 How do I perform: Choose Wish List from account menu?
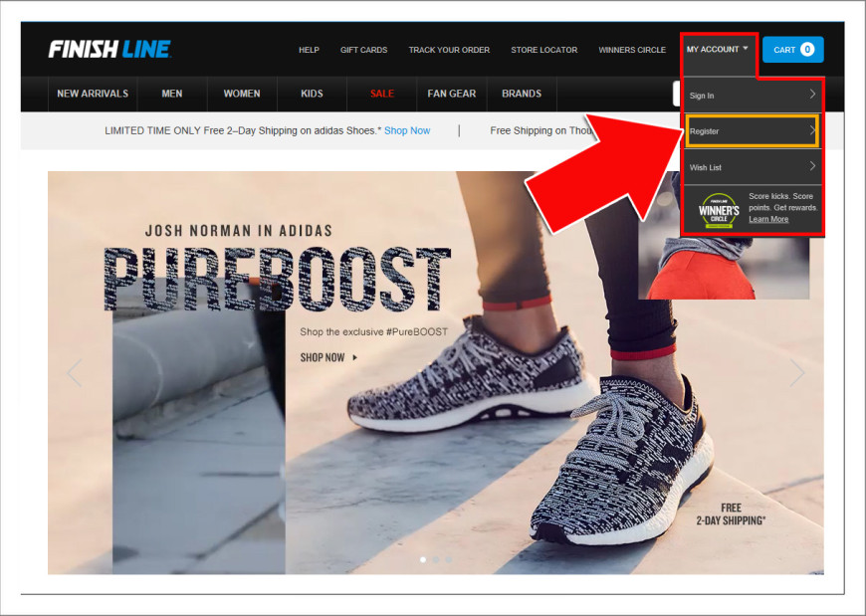[753, 167]
